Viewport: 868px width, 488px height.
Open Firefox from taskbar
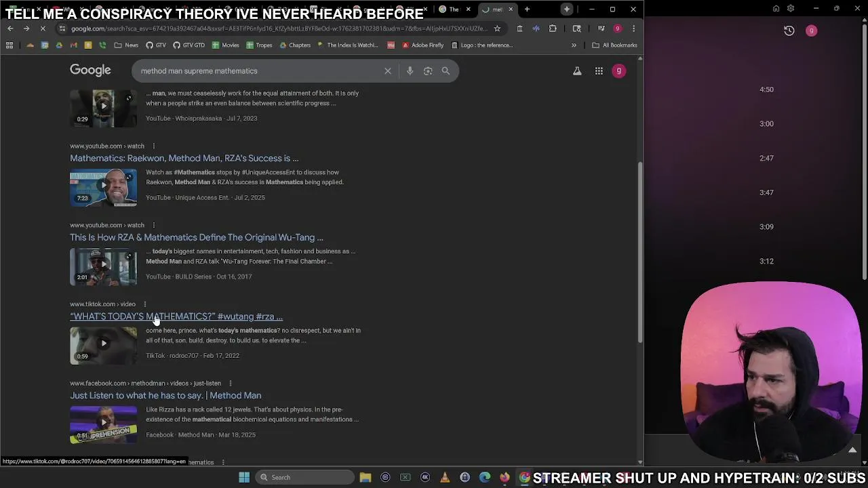coord(505,477)
